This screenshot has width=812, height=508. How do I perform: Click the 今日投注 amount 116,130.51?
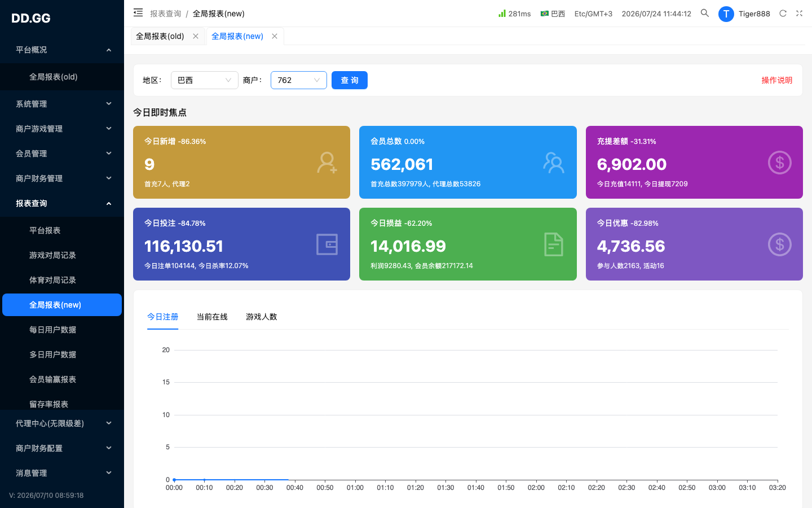(184, 246)
